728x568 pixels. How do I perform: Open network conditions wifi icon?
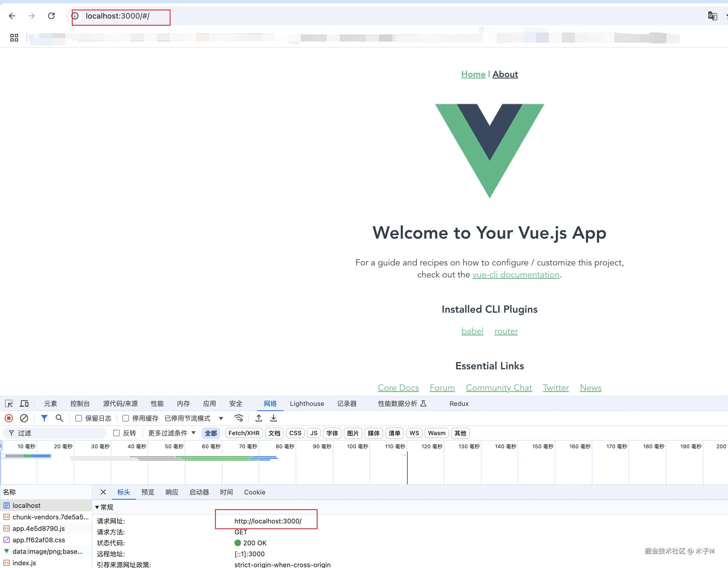(x=239, y=418)
